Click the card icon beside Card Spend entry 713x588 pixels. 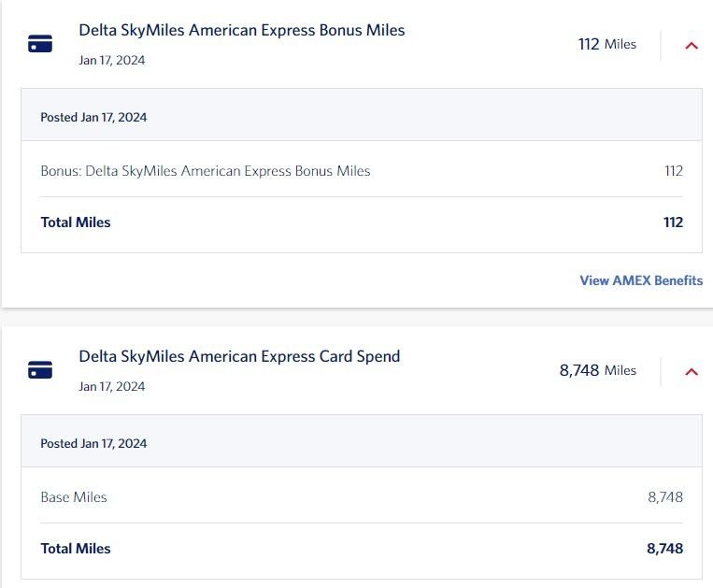pyautogui.click(x=40, y=370)
